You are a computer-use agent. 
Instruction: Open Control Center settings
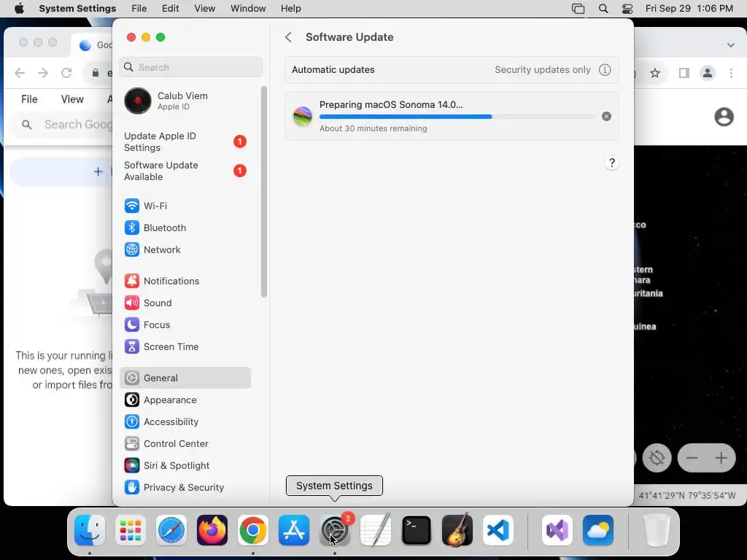click(x=185, y=444)
